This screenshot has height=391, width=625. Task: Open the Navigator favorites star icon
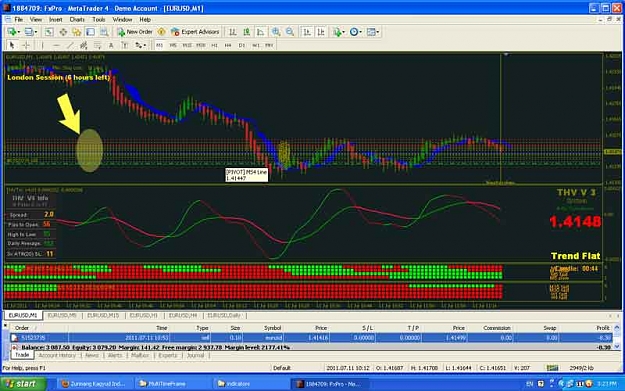tap(77, 32)
